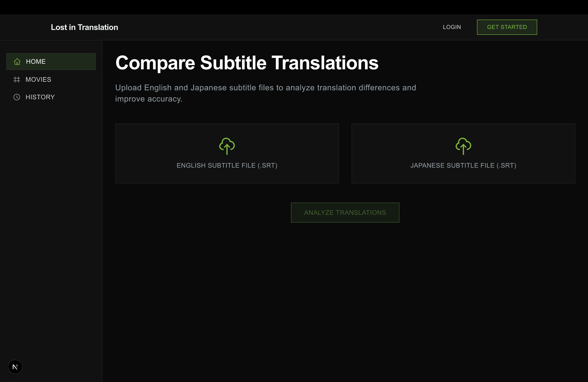Click the highlighted HOME row background
The height and width of the screenshot is (382, 588).
pyautogui.click(x=74, y=62)
